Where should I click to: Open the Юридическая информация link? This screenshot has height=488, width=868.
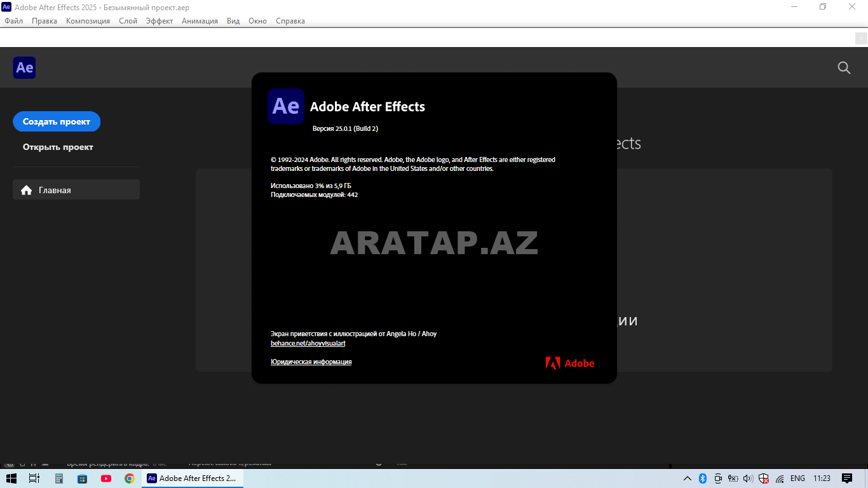click(311, 362)
